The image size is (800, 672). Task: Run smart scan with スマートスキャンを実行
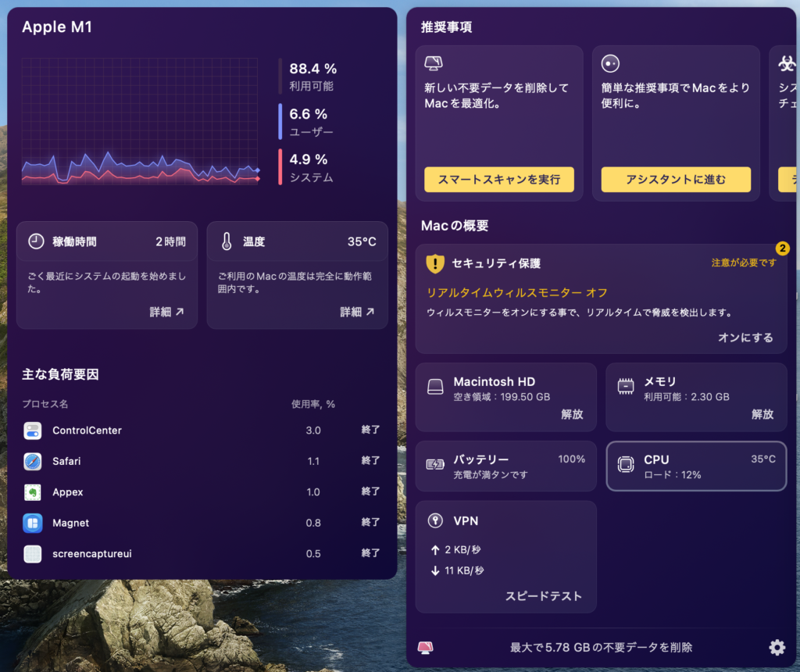(x=499, y=180)
